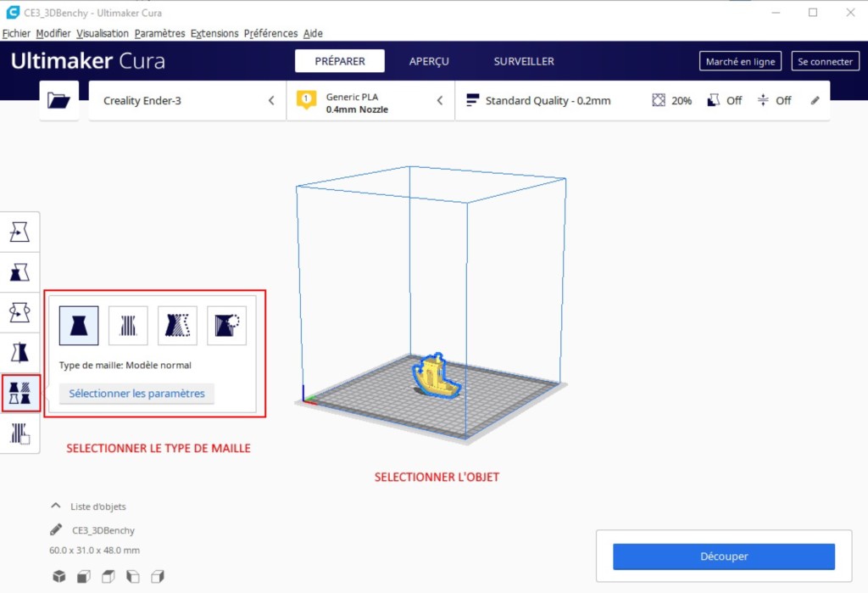
Task: Open the Standard Quality - 0.2mm settings panel
Action: point(643,100)
